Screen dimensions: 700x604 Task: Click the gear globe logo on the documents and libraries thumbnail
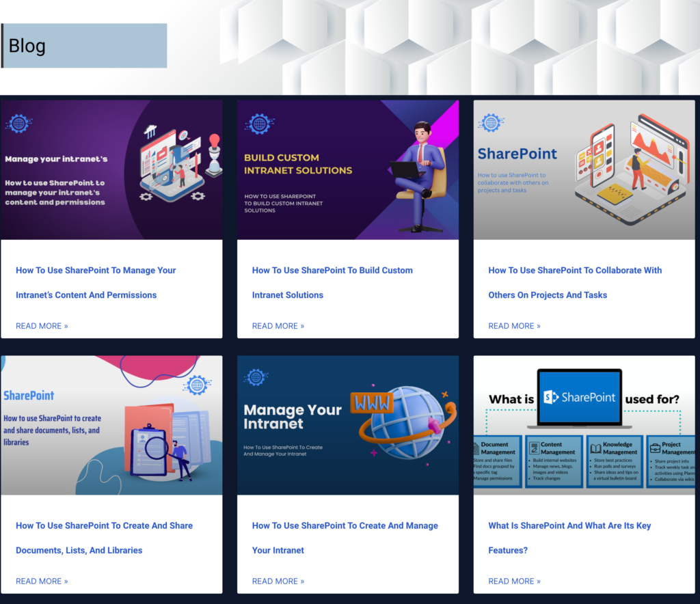click(x=197, y=385)
